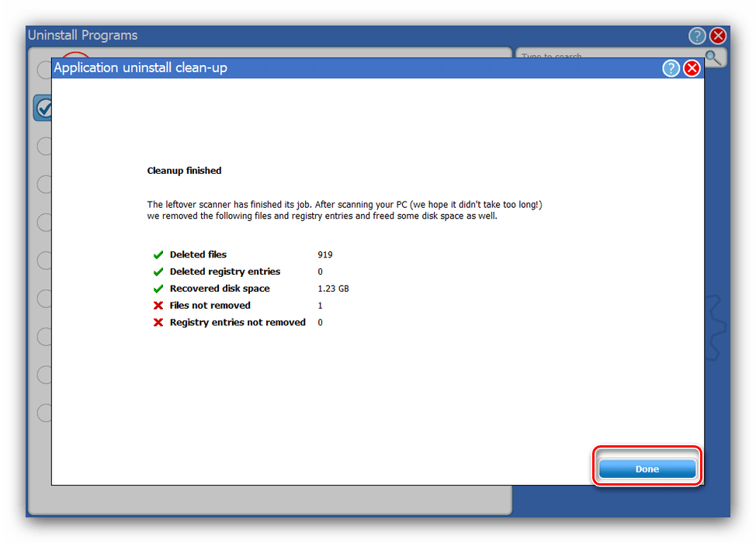The height and width of the screenshot is (543, 756).
Task: Tick the topmost unchecked program checkbox
Action: coord(43,71)
